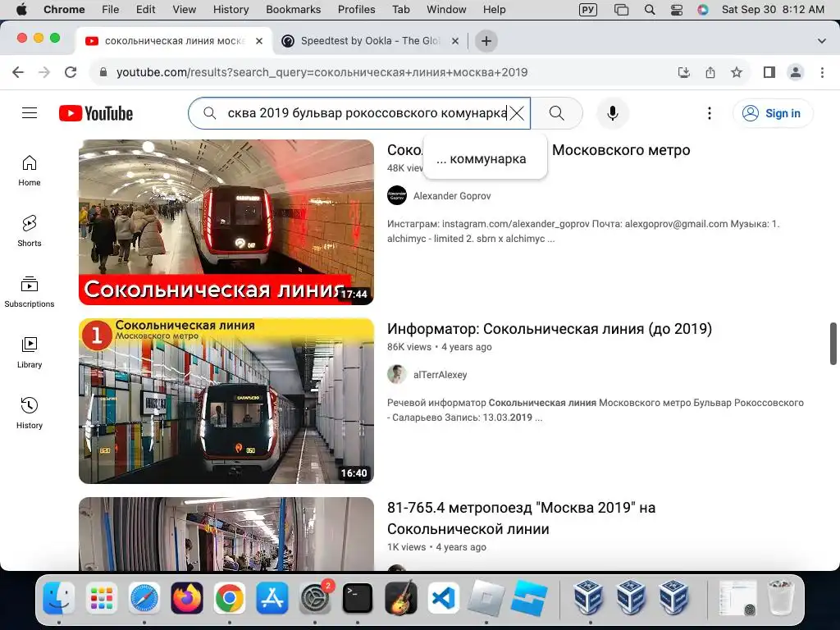Click the Sign in button
The height and width of the screenshot is (630, 840).
point(773,113)
